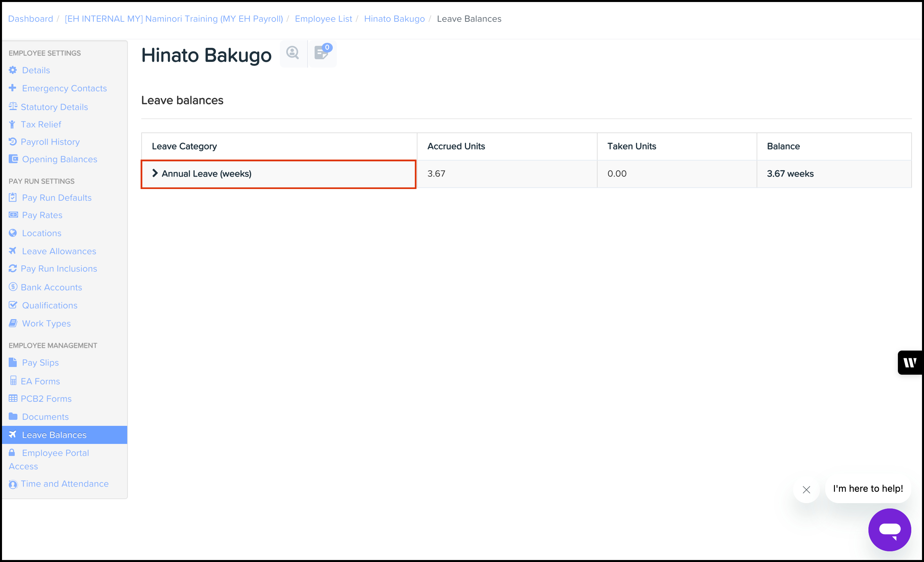Open the notes icon with 0 badge

click(322, 53)
